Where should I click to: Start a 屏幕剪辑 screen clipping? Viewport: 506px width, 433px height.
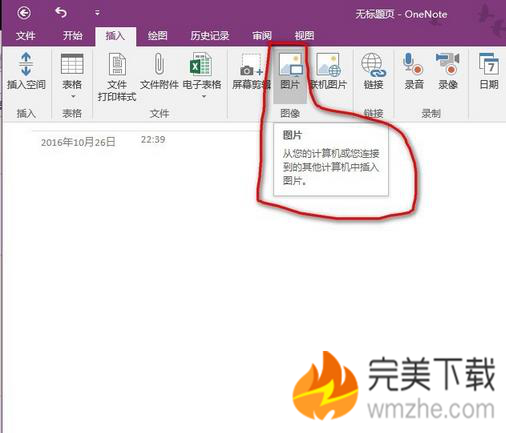coord(251,71)
